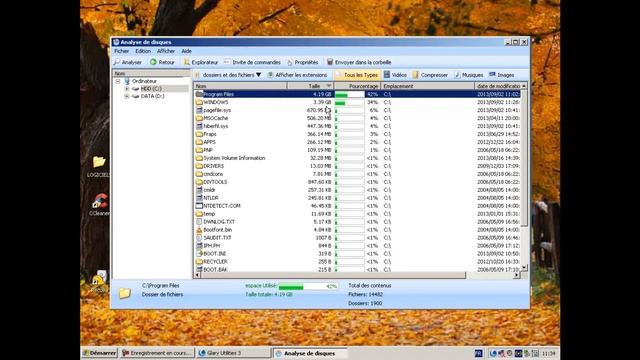Image resolution: width=640 pixels, height=360 pixels.
Task: Open Propriétés from the toolbar
Action: tap(302, 62)
